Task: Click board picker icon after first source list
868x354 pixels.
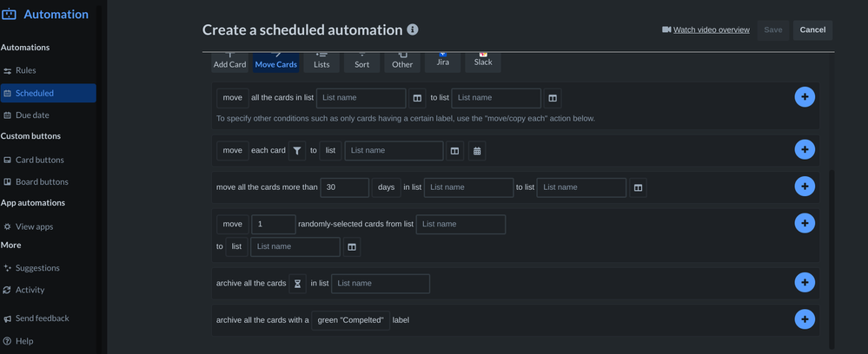Action: 417,98
